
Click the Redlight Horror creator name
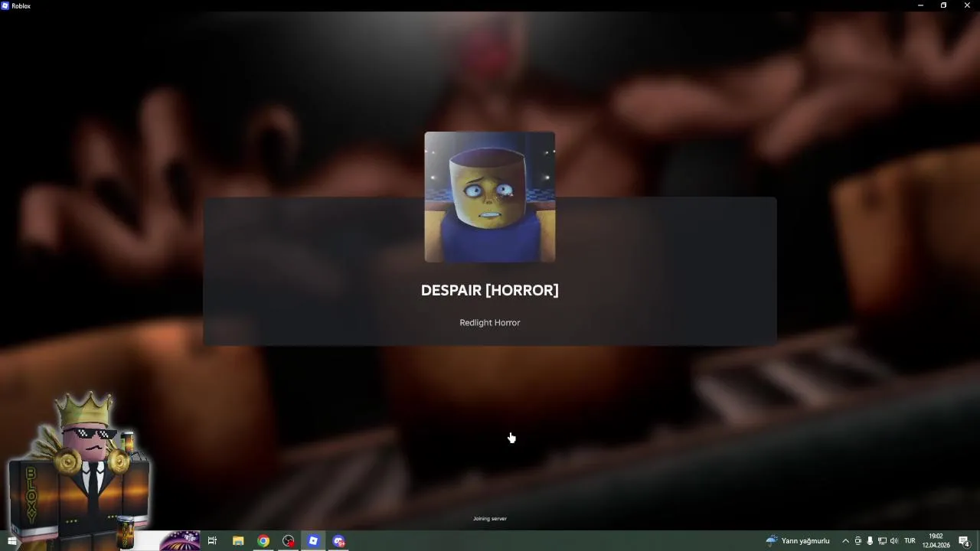(490, 323)
